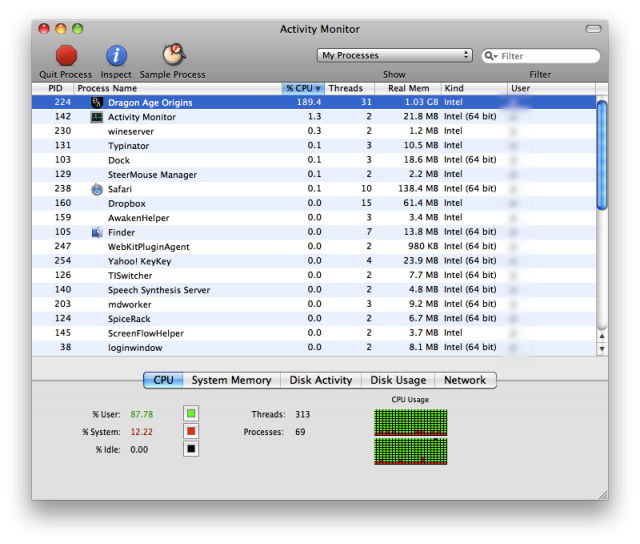The width and height of the screenshot is (640, 544).
Task: Click the scrollbar up arrow
Action: [x=602, y=336]
